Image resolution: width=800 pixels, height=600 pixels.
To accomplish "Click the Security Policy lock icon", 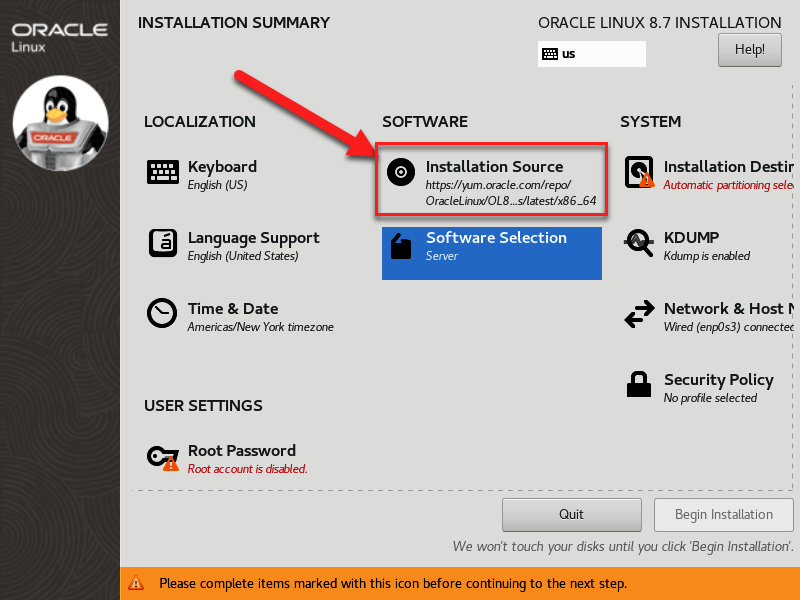I will point(639,384).
